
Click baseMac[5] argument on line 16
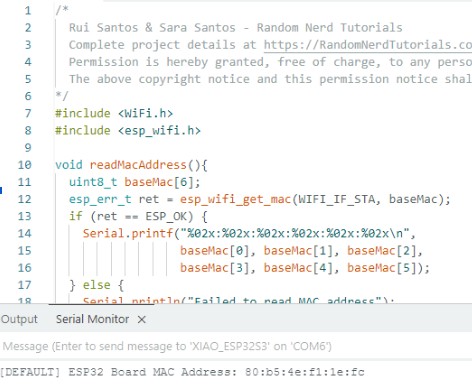382,268
